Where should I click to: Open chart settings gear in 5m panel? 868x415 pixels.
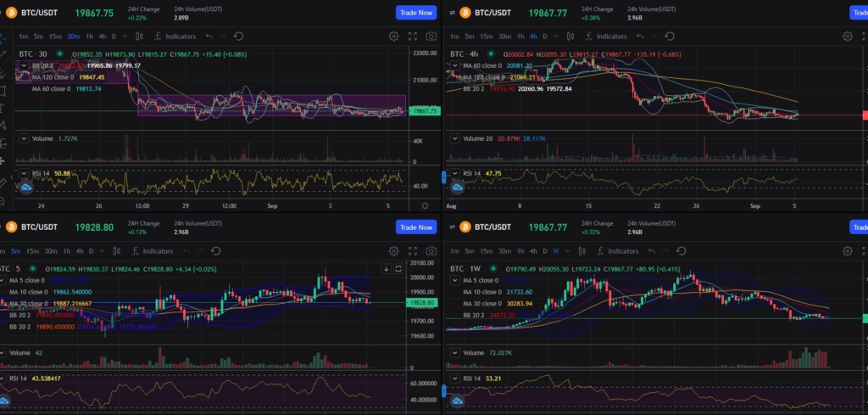pyautogui.click(x=393, y=251)
